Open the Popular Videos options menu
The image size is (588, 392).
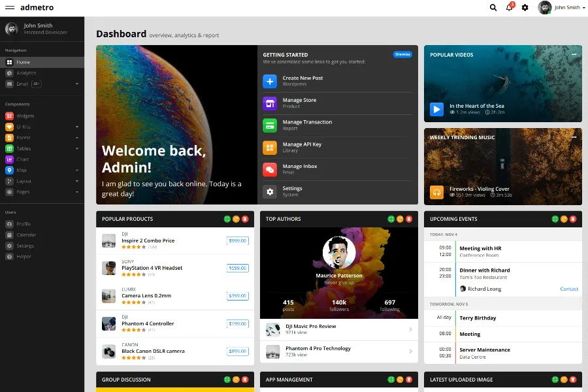coord(574,55)
